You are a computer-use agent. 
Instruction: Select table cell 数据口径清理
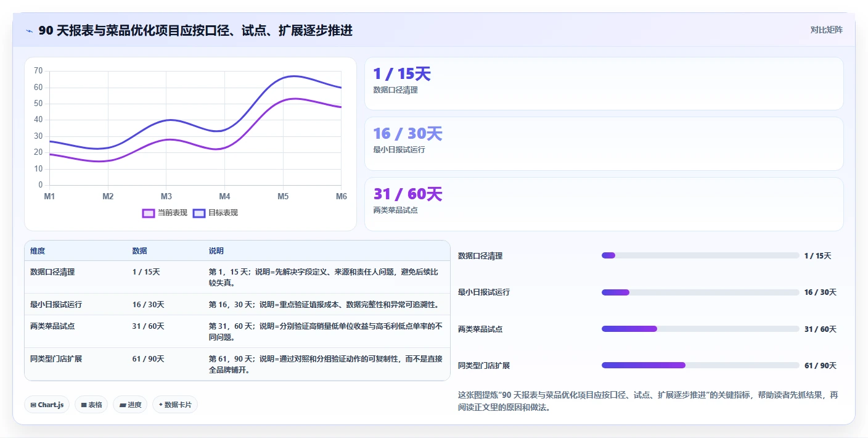(x=52, y=272)
